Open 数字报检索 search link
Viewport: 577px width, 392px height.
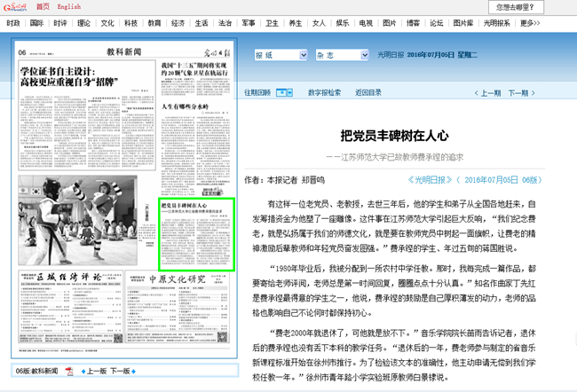point(324,92)
